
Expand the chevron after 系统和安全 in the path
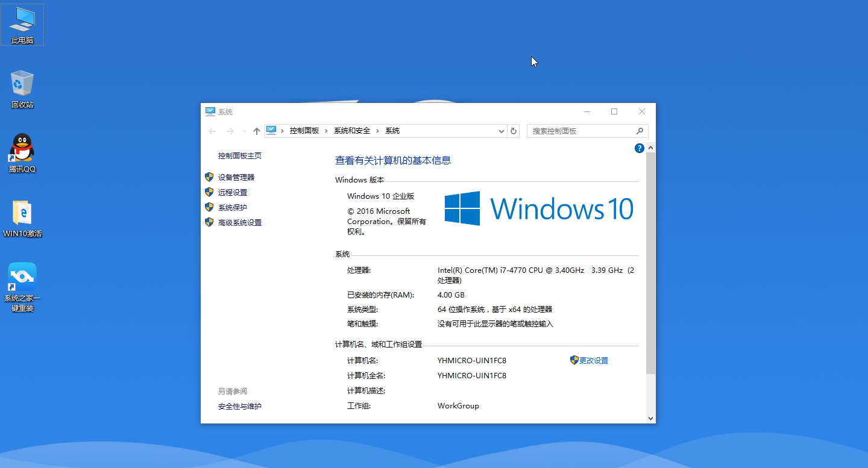(378, 131)
